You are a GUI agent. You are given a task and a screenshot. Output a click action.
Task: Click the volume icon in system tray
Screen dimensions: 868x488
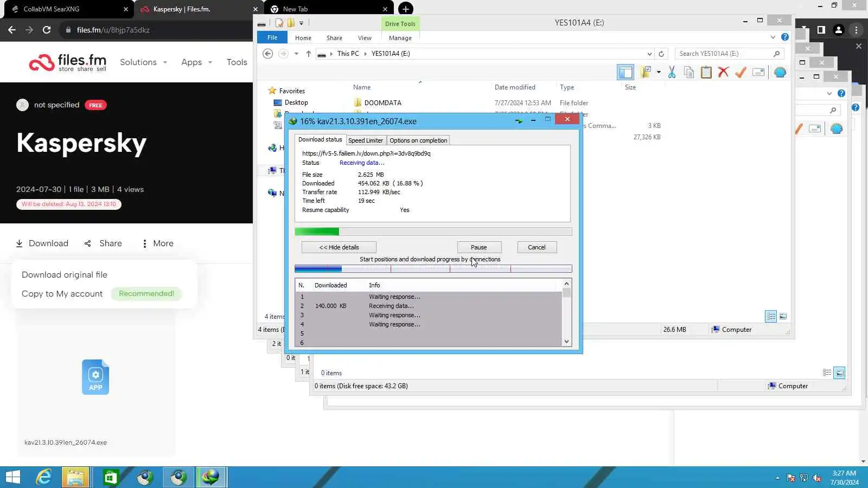(816, 478)
